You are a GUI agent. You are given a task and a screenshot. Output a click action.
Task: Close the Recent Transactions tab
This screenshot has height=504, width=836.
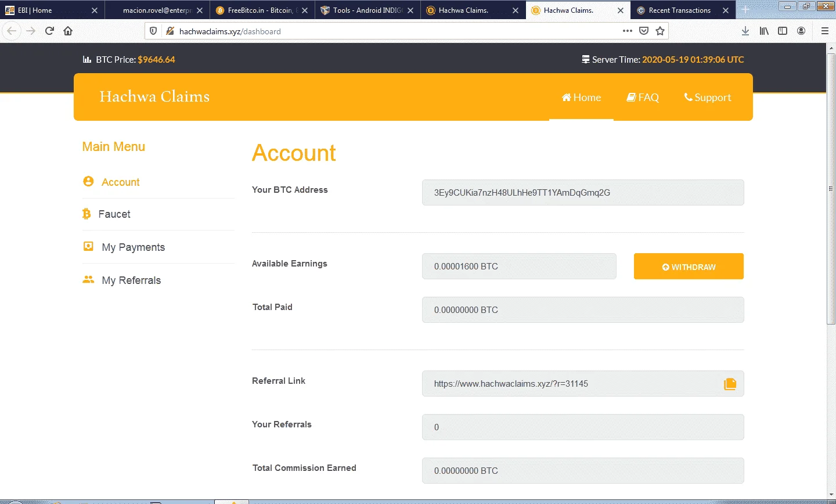pos(725,10)
